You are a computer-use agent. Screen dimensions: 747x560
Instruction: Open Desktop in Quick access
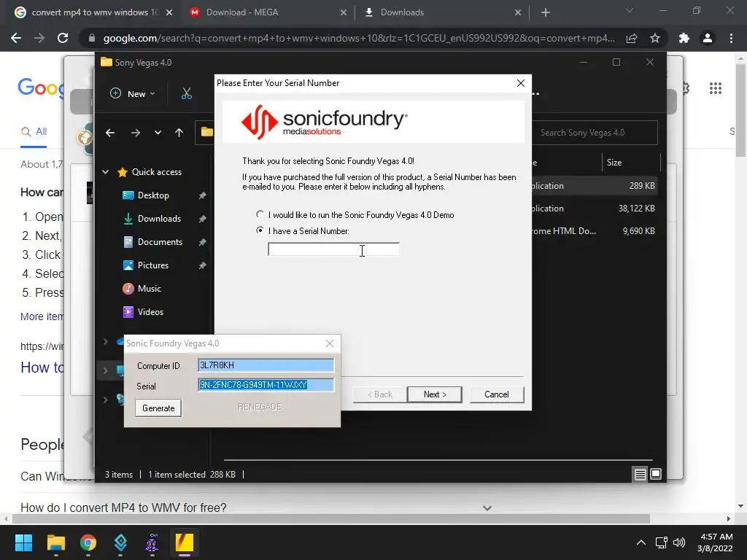[x=153, y=195]
